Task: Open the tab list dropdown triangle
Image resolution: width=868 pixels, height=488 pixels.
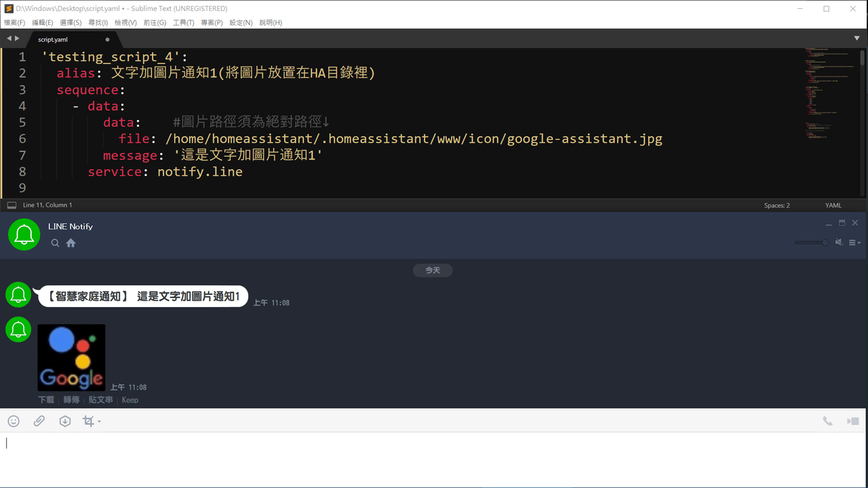Action: click(857, 39)
